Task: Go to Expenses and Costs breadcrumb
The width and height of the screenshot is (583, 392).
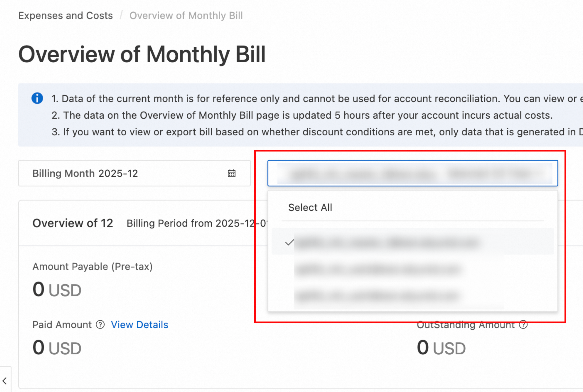Action: pos(65,15)
